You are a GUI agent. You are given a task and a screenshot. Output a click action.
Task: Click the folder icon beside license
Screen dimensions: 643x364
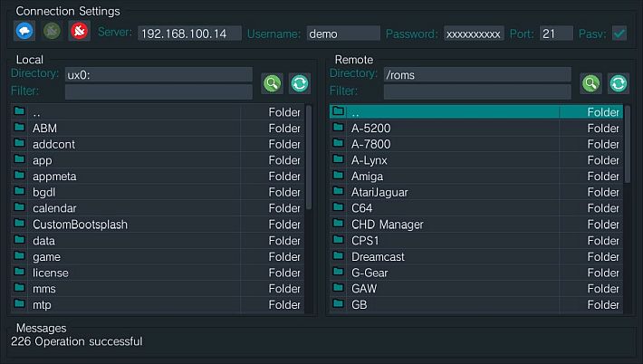19,272
